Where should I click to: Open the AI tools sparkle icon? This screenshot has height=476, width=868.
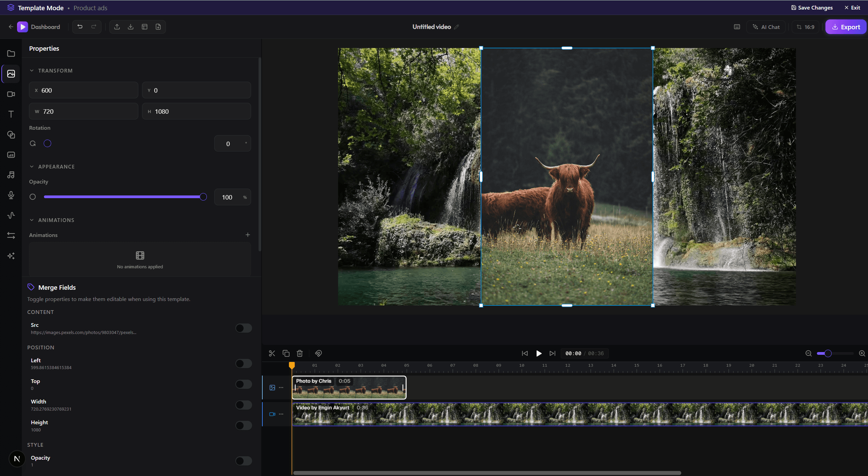[11, 256]
